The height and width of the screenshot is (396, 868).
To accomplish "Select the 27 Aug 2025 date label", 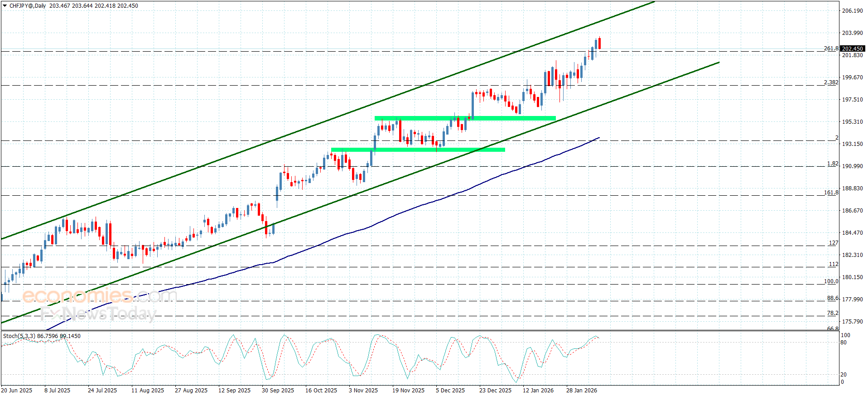I will point(191,391).
